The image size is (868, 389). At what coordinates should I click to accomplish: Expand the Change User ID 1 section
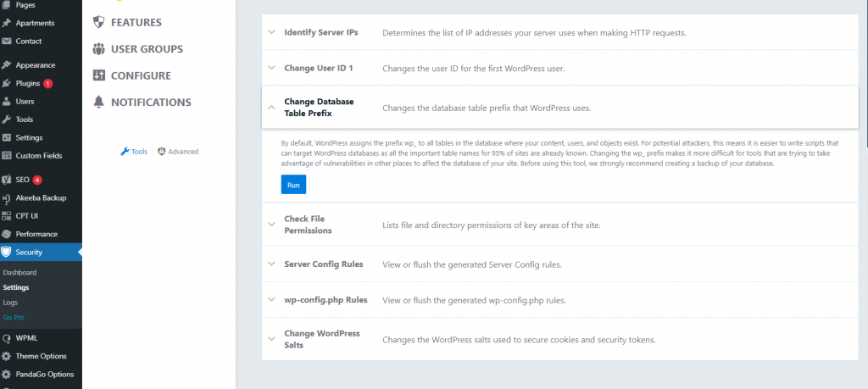(x=272, y=67)
